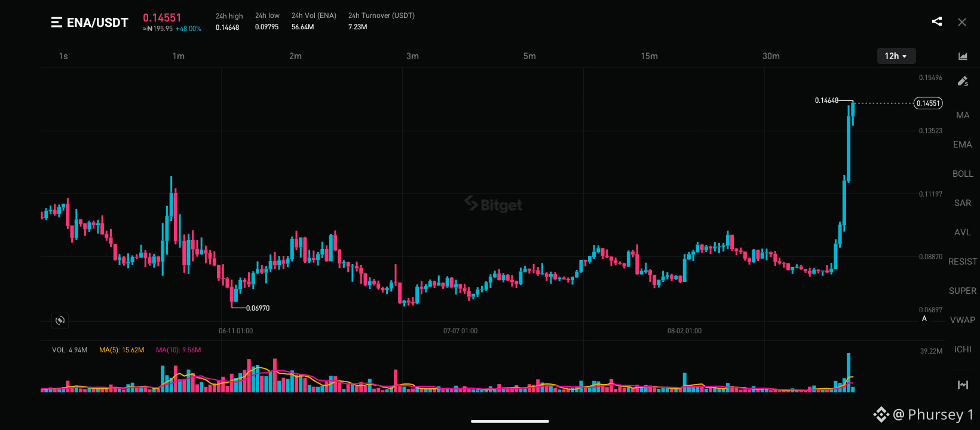
Task: Click the 06-11 01:00 date label
Action: [x=236, y=331]
